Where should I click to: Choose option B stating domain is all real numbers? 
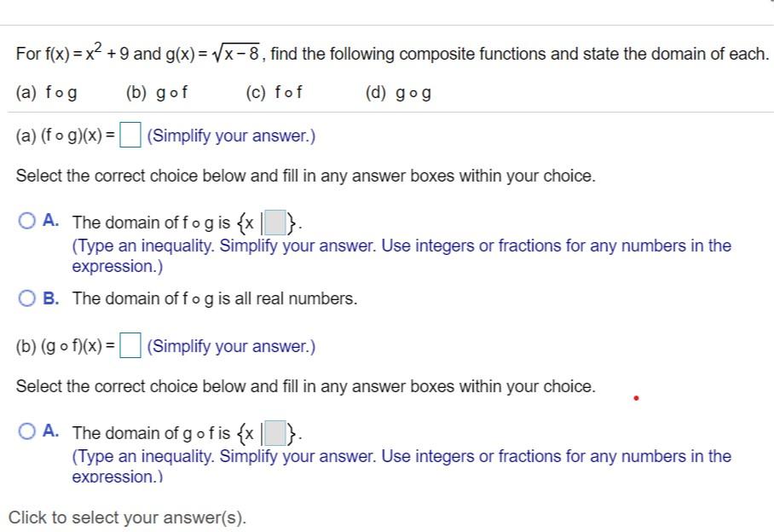(x=26, y=298)
